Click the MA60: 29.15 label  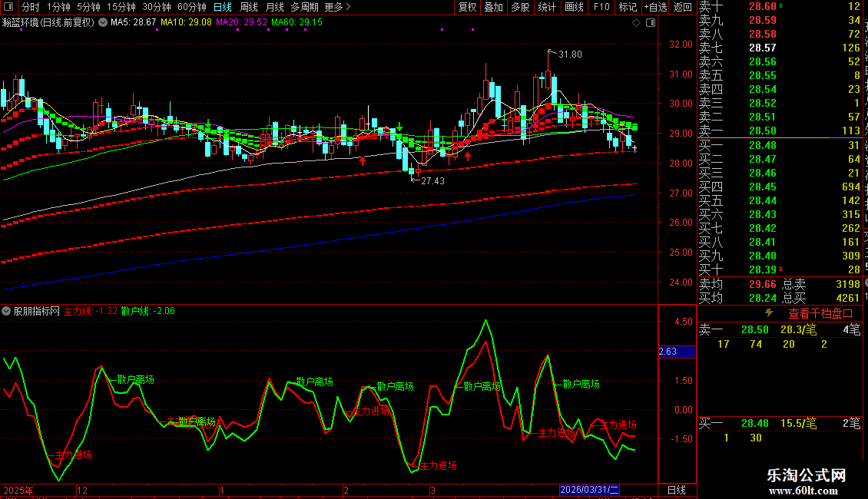[297, 23]
